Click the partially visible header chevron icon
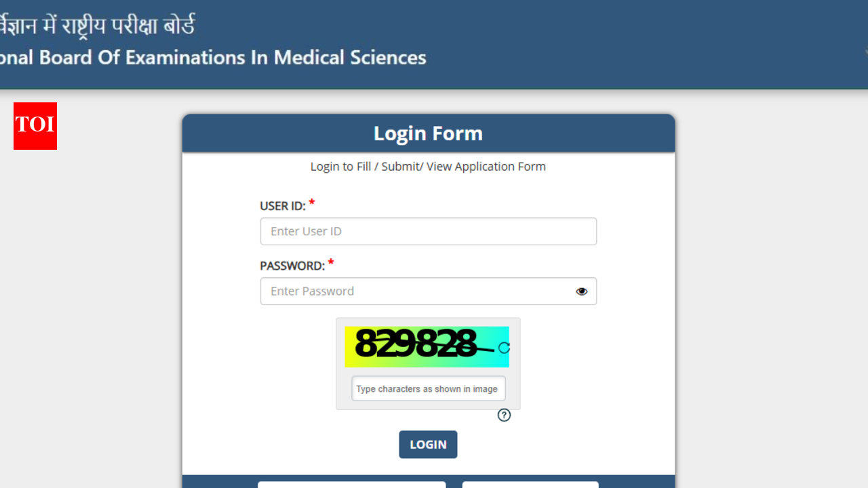Screen dimensions: 868x488 click(x=865, y=52)
